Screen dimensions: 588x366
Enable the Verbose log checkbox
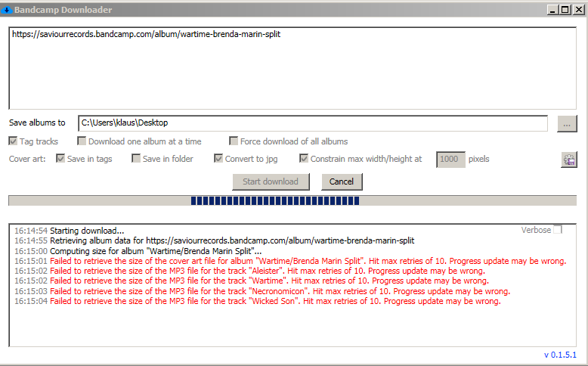pyautogui.click(x=558, y=229)
